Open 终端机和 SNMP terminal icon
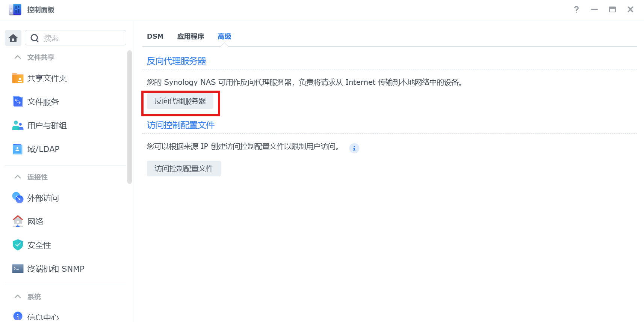 pos(18,269)
